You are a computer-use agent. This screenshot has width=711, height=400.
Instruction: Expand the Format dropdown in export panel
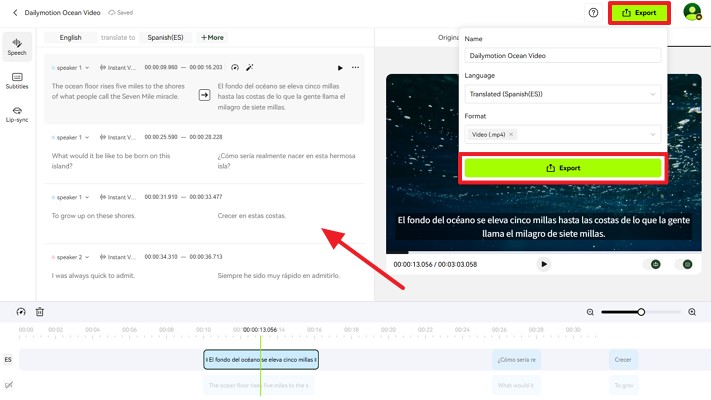[563, 134]
